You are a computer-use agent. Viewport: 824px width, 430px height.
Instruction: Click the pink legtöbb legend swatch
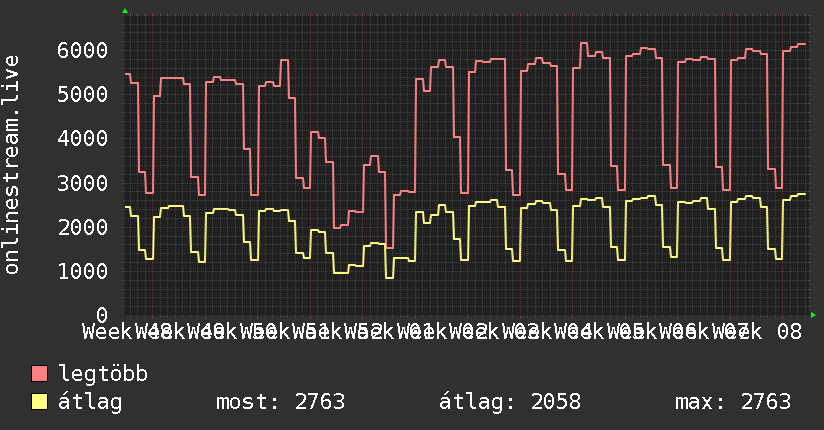pyautogui.click(x=39, y=374)
